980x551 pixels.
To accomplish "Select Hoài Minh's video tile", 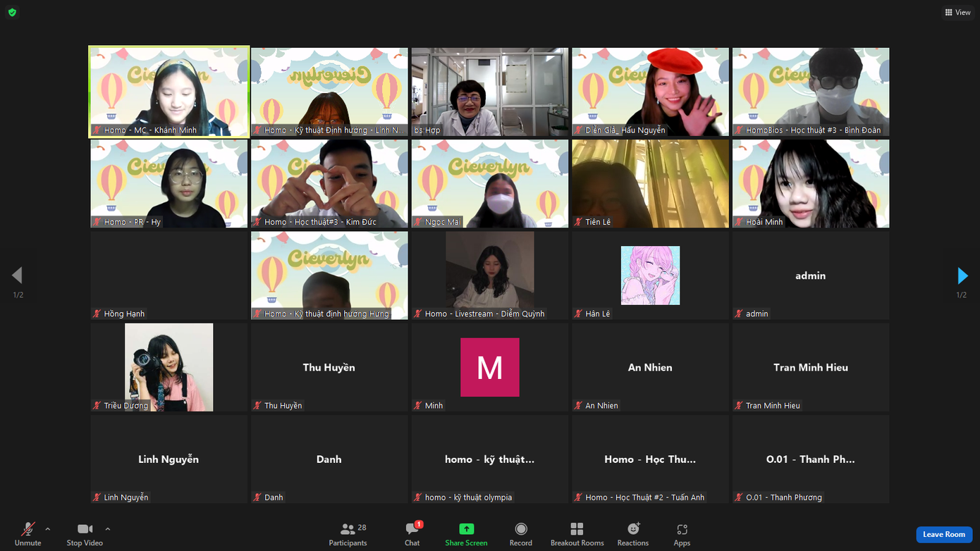I will coord(810,183).
